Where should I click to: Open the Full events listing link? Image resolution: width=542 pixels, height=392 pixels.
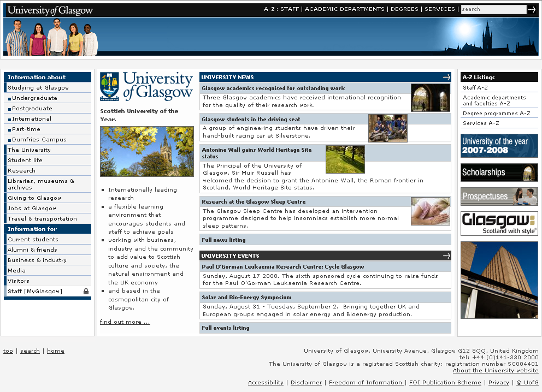coord(225,328)
